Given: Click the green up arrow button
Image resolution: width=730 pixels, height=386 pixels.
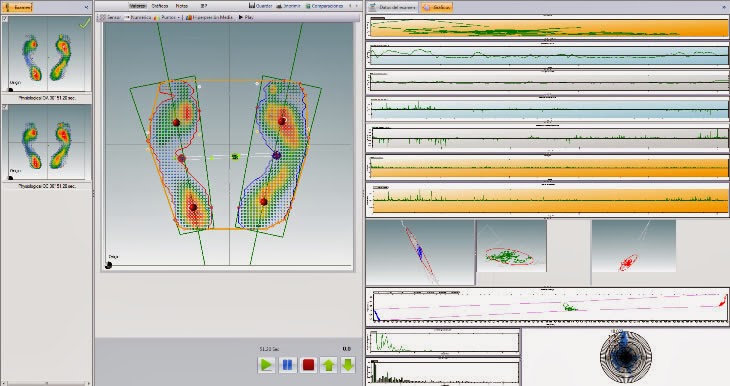Looking at the screenshot, I should (329, 365).
